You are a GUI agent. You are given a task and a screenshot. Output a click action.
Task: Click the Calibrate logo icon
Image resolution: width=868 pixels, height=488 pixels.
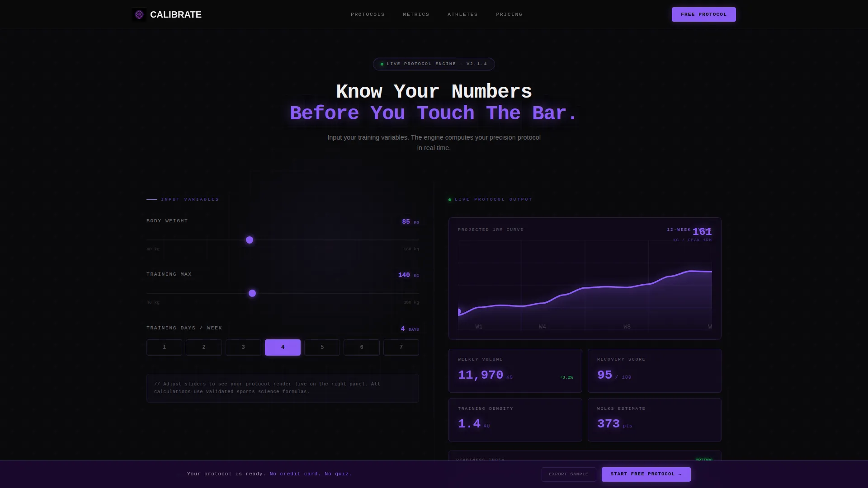coord(139,14)
